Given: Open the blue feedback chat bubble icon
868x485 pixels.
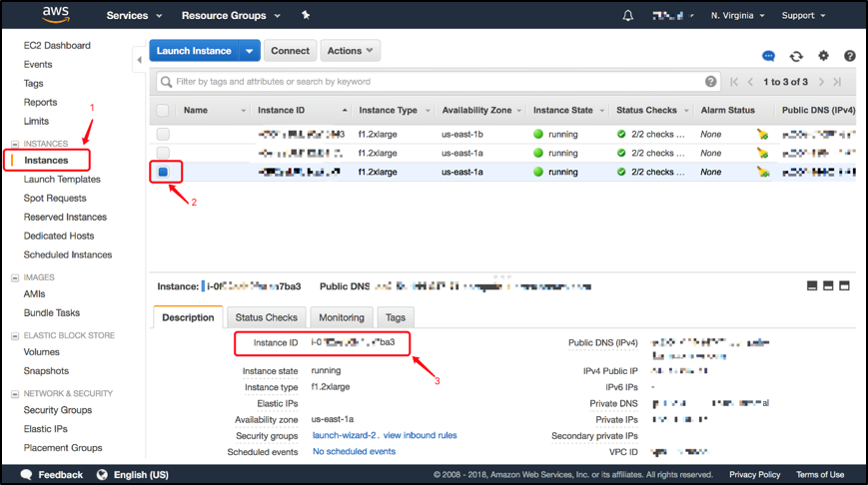Looking at the screenshot, I should (x=768, y=56).
